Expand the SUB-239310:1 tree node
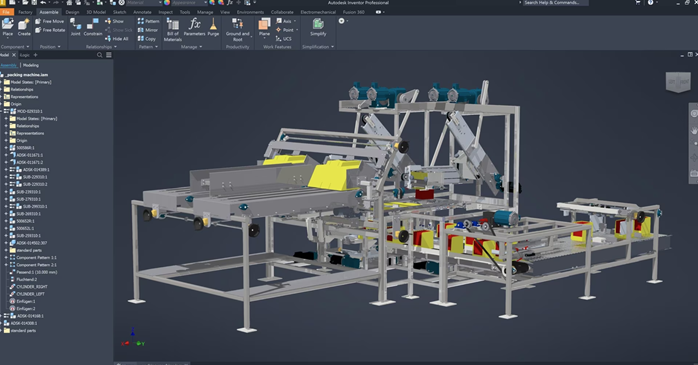The width and height of the screenshot is (698, 365). (6, 192)
